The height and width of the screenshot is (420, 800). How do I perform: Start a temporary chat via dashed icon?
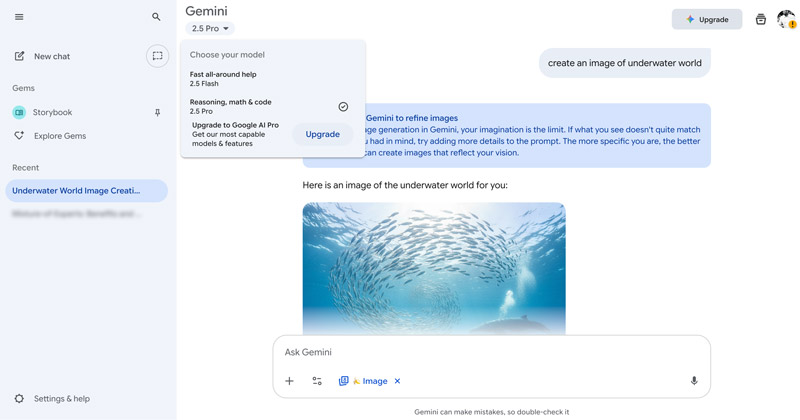[x=157, y=56]
